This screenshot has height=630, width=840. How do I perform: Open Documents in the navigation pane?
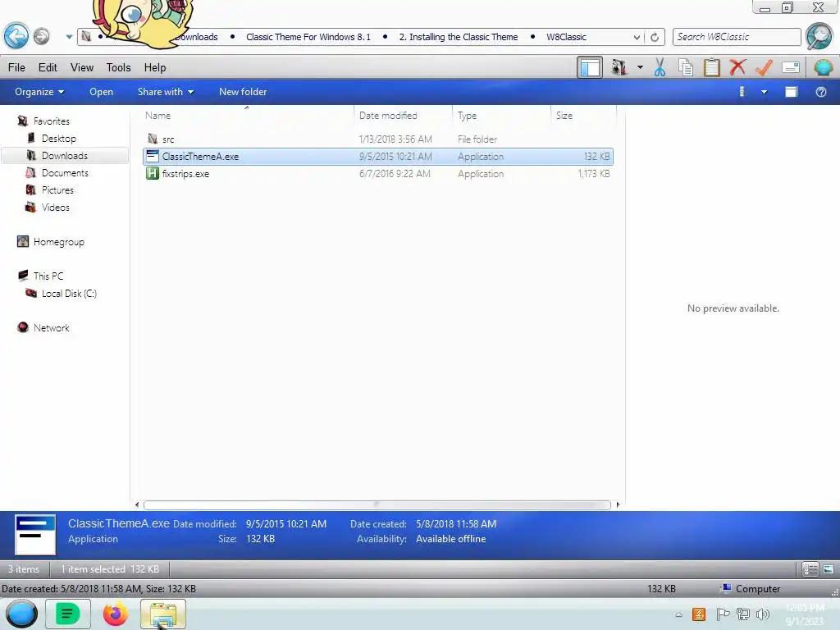[x=65, y=172]
